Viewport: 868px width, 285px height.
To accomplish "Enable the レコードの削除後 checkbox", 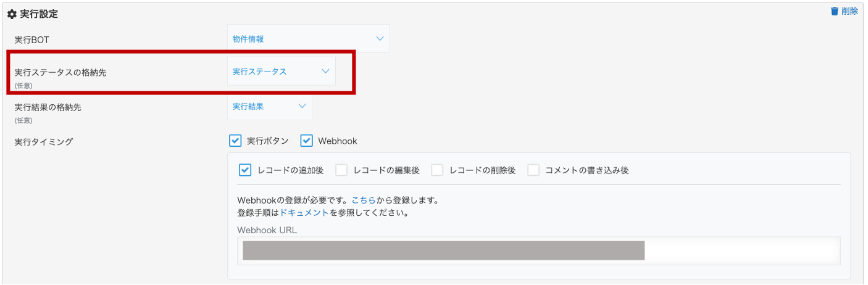I will point(437,170).
